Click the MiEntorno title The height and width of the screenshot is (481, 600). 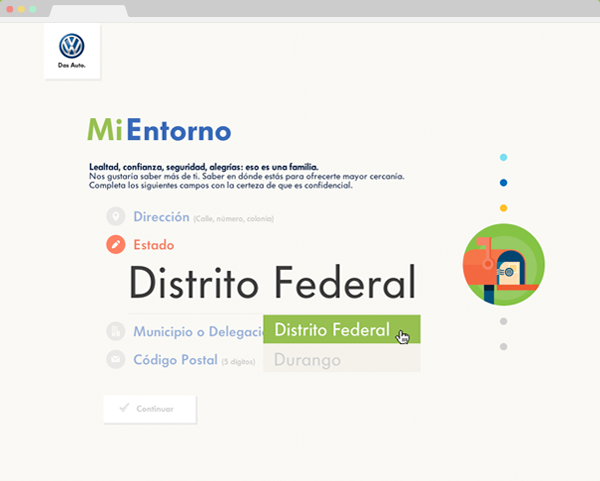[x=159, y=129]
